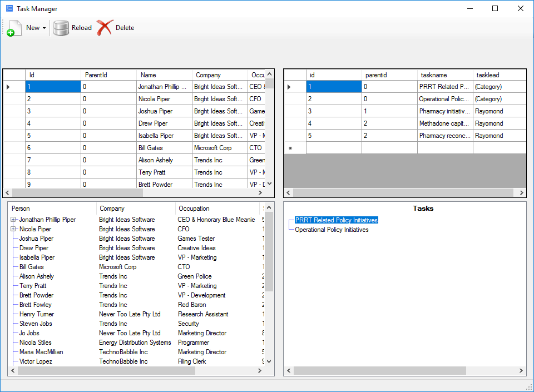Click tasks grid horizontal scroll right arrow

click(521, 192)
